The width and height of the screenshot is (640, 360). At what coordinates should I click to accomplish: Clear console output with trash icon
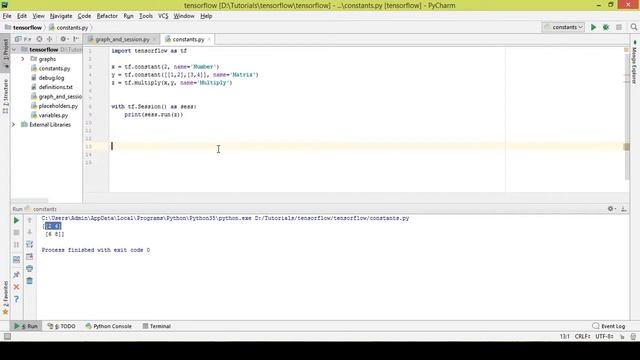[x=29, y=281]
